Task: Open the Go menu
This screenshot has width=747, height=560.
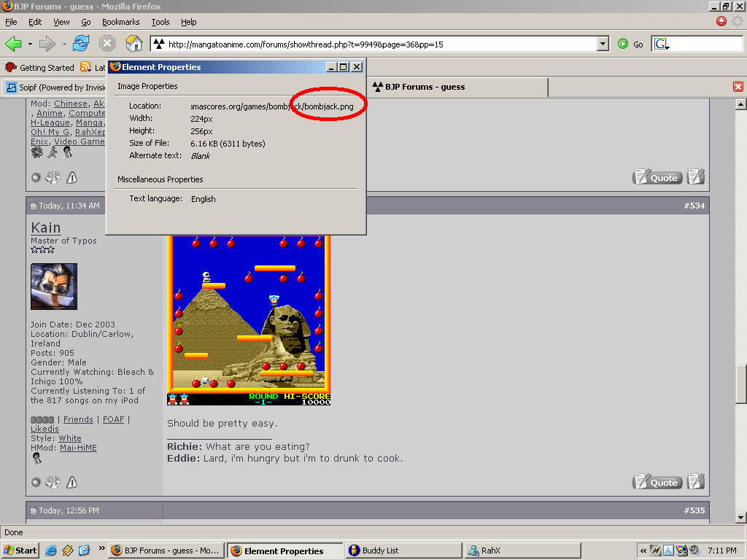Action: point(86,22)
